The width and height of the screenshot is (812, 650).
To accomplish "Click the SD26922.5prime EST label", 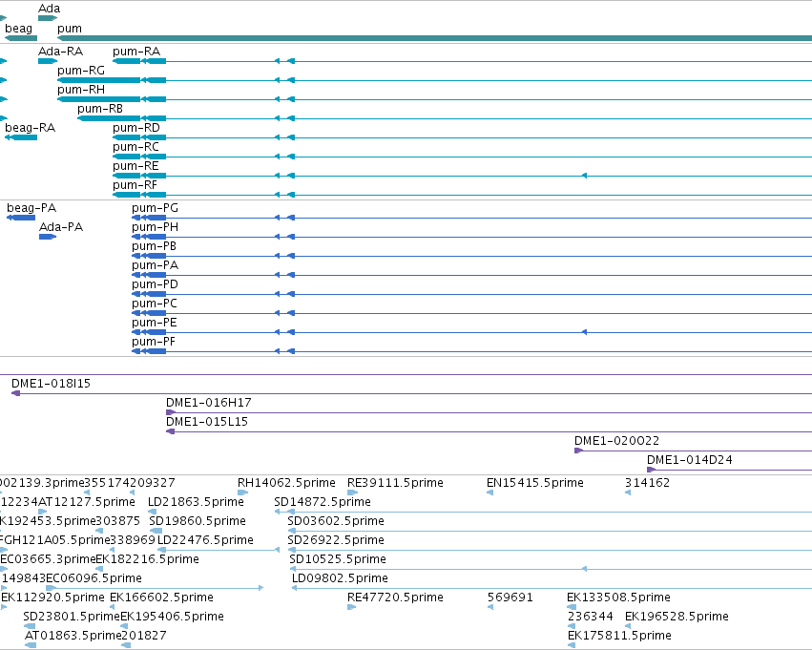I will [x=336, y=541].
